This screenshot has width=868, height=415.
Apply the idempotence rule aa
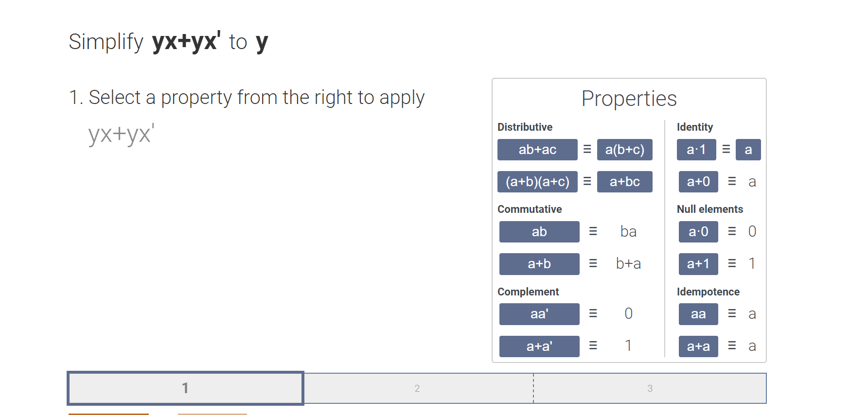[x=698, y=314]
